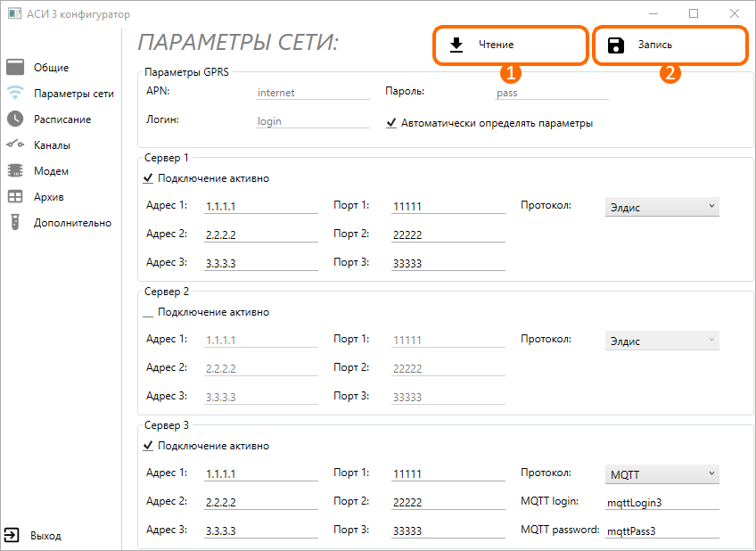Click the ПАРАМЕТРЫ СЕТИ heading
Viewport: 756px width, 551px height.
tap(238, 43)
